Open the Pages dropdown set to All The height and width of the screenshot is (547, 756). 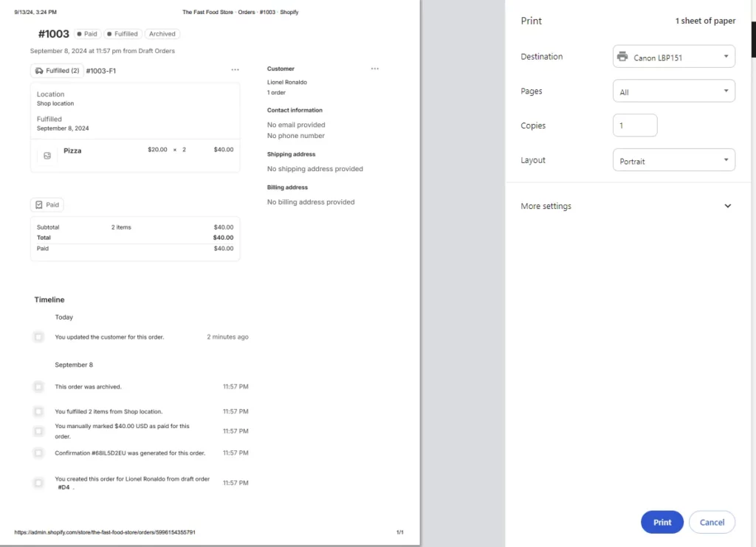click(x=673, y=91)
